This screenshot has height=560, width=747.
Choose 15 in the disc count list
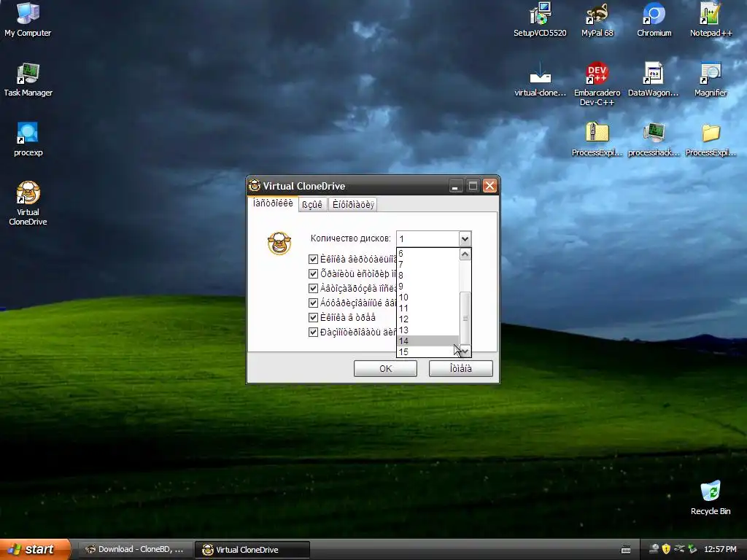428,352
